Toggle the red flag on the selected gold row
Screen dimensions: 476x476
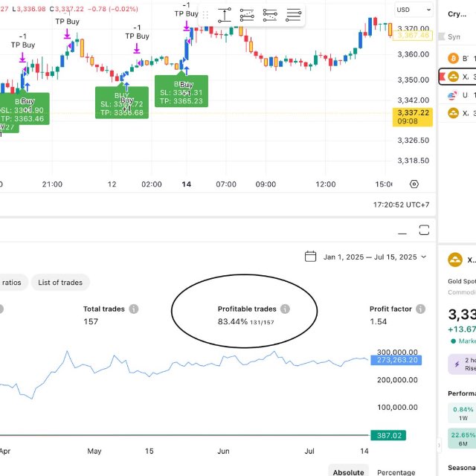point(442,77)
